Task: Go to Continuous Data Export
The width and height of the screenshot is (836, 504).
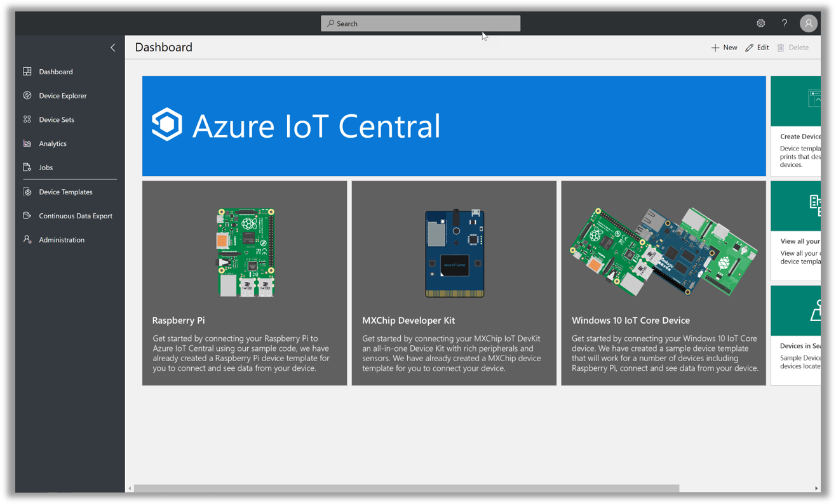Action: 76,216
